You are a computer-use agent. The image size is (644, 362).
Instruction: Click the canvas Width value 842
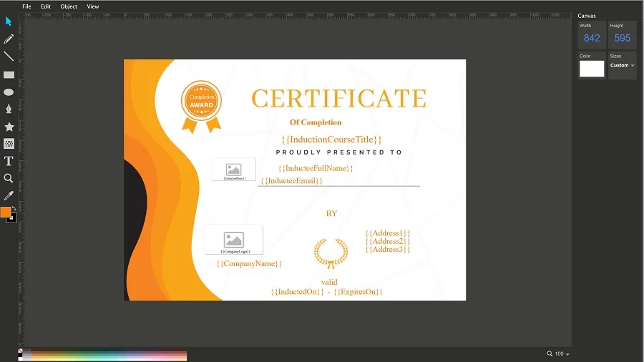pos(592,38)
